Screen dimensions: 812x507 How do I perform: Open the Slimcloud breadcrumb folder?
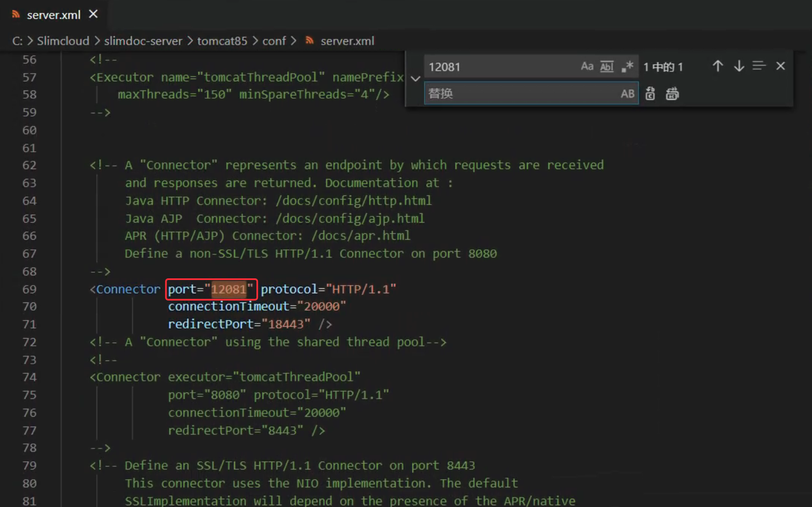(x=63, y=41)
